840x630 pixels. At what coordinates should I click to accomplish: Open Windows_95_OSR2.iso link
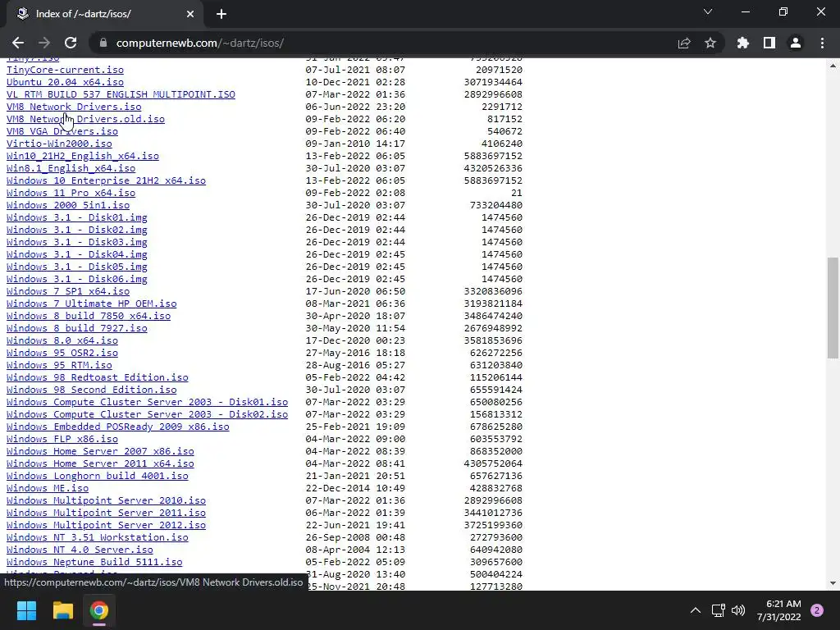62,353
